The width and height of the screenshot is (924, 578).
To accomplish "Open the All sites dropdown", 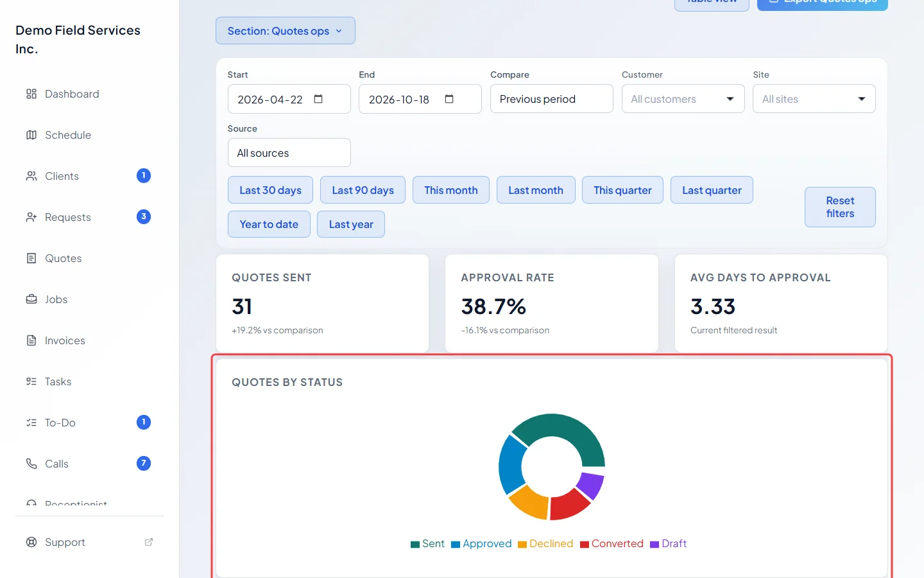I will (814, 99).
